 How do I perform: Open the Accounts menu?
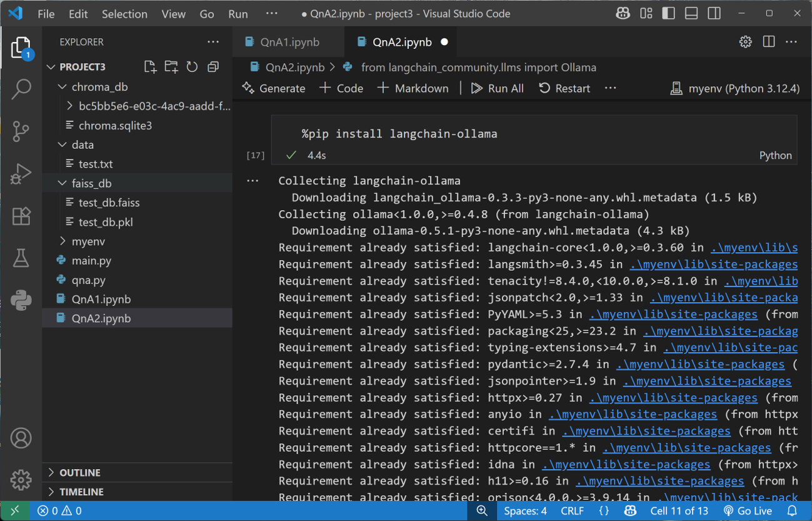[21, 438]
